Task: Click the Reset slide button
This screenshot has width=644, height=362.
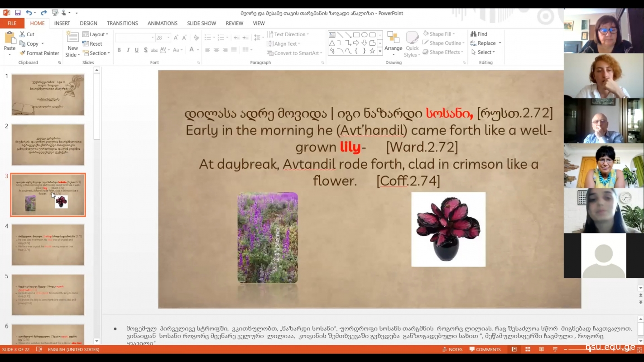Action: click(92, 44)
